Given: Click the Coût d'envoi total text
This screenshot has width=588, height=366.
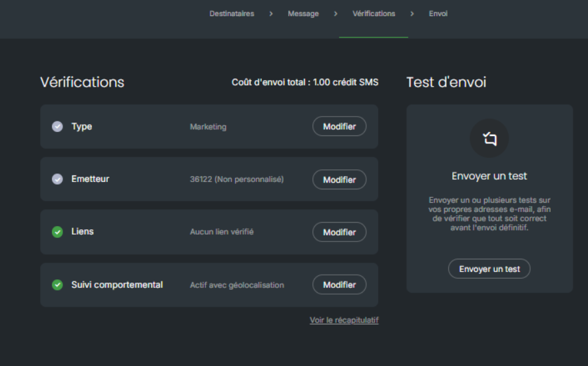Looking at the screenshot, I should point(305,82).
